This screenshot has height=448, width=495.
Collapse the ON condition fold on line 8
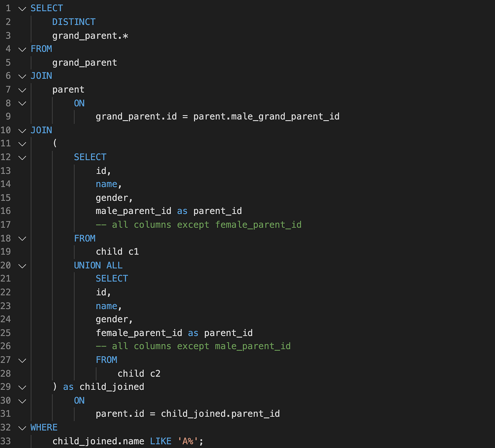pyautogui.click(x=22, y=104)
